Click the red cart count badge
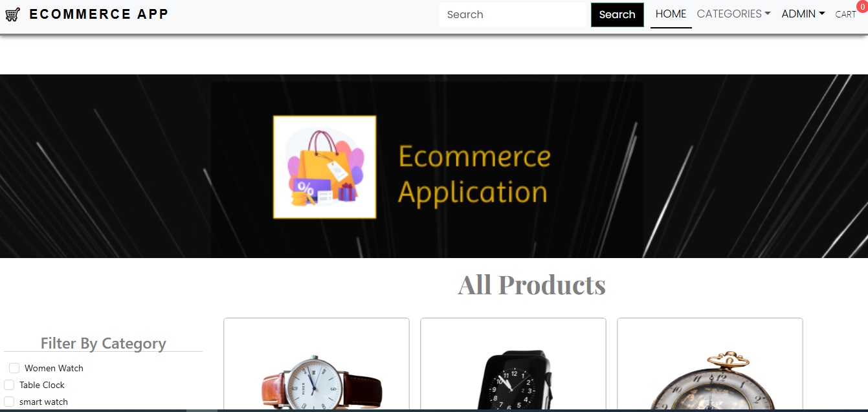Viewport: 868px width, 412px height. [x=862, y=6]
